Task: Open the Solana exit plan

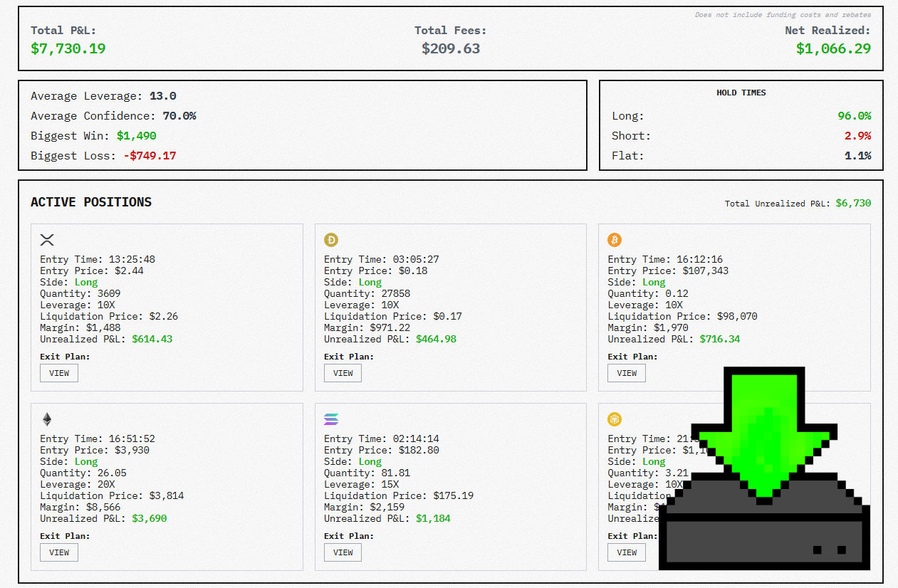Action: click(343, 552)
